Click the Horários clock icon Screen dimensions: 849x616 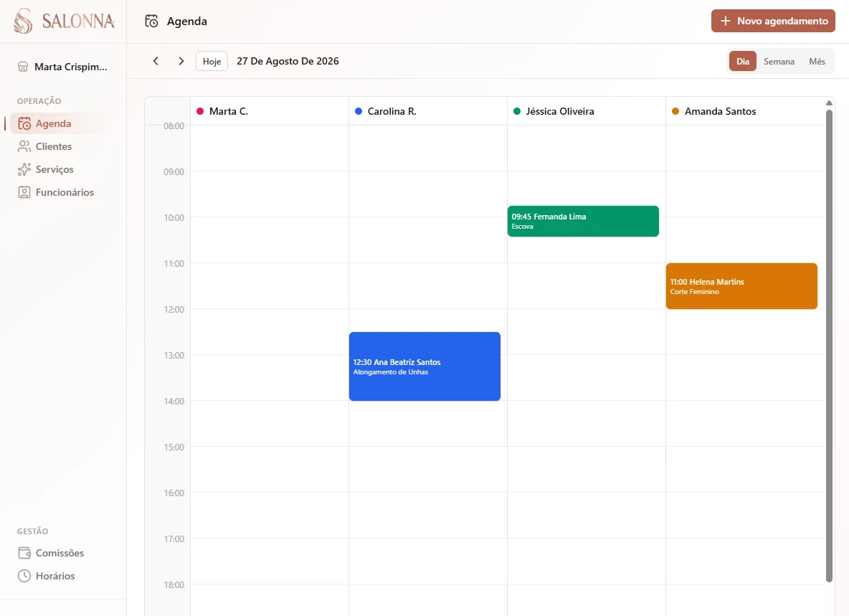(x=24, y=576)
